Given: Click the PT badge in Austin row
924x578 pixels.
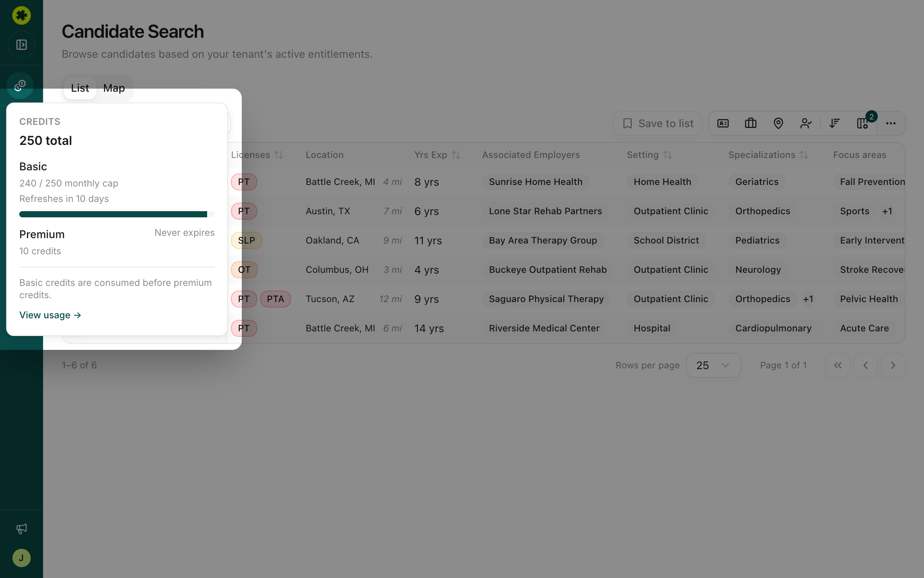Looking at the screenshot, I should pyautogui.click(x=244, y=211).
